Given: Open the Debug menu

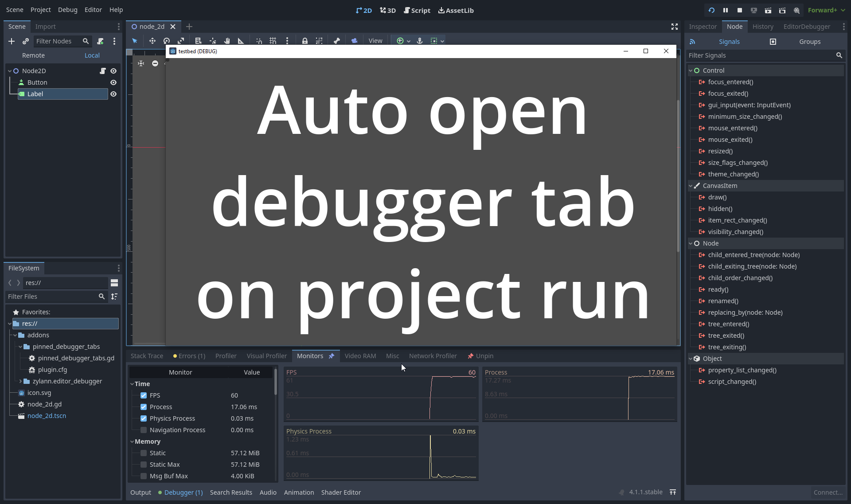Looking at the screenshot, I should click(67, 10).
